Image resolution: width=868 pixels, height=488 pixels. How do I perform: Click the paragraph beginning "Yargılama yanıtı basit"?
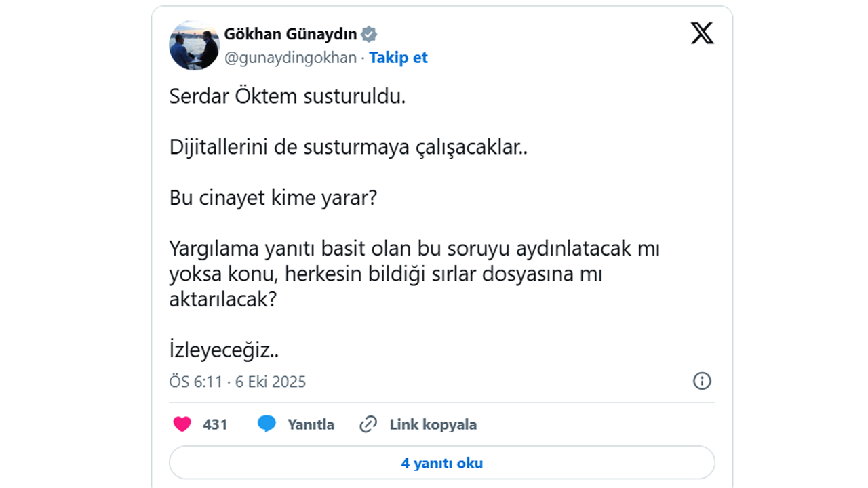pyautogui.click(x=414, y=274)
